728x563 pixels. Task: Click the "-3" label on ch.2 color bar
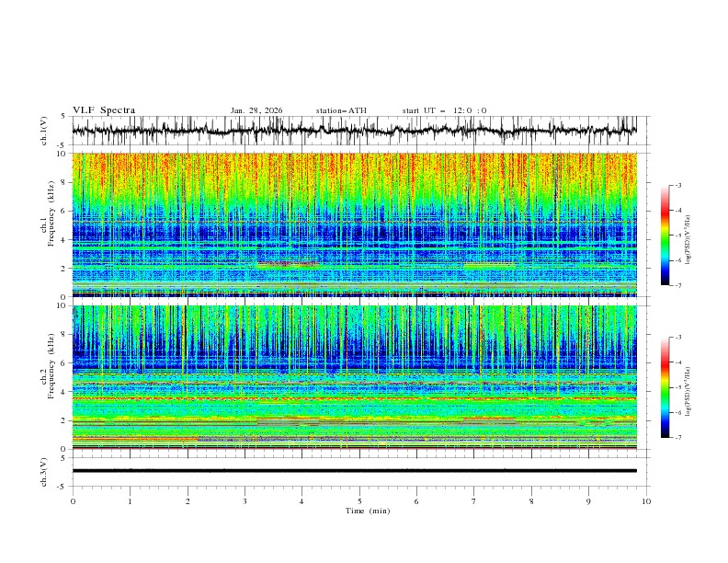[x=678, y=338]
